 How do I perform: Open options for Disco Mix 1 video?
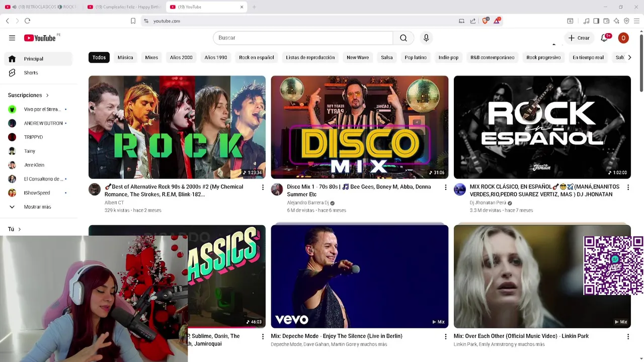point(445,187)
